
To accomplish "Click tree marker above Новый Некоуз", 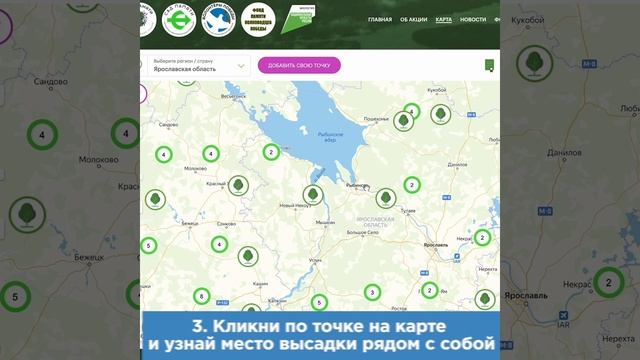I will click(x=313, y=195).
